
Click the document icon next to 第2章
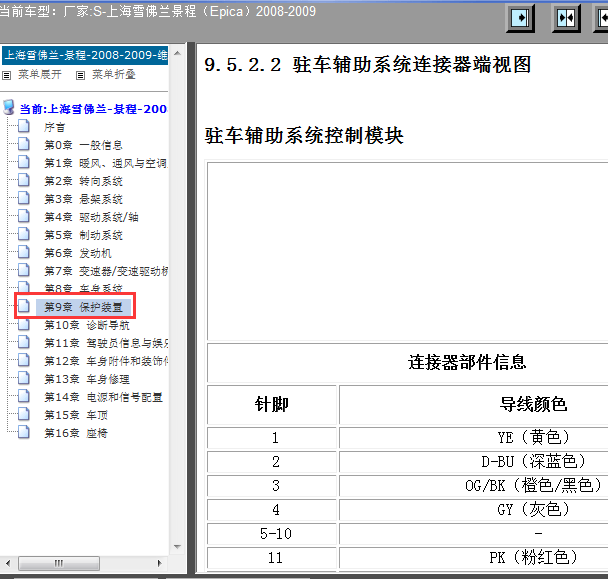click(x=24, y=180)
